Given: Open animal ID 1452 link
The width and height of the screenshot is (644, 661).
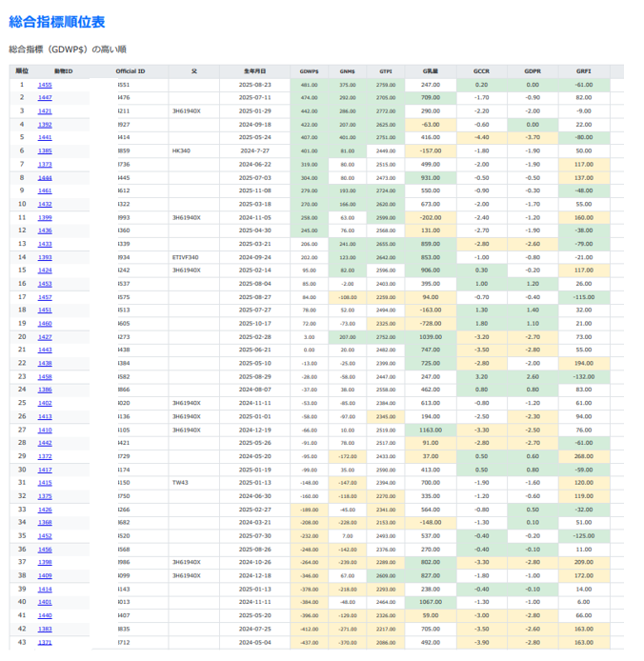Looking at the screenshot, I should pos(45,536).
